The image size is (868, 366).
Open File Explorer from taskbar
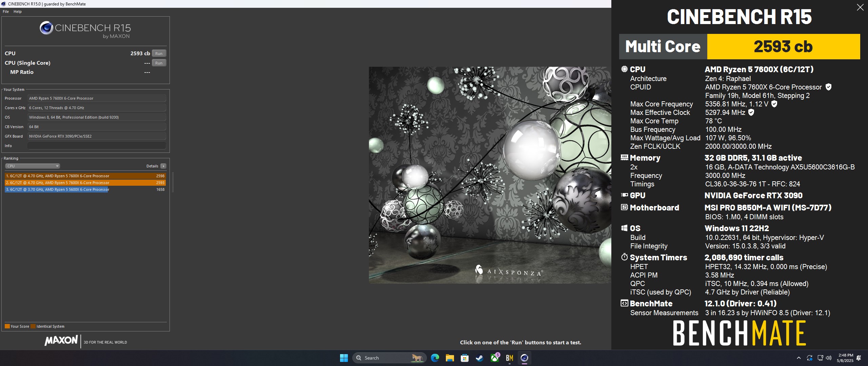(x=450, y=358)
